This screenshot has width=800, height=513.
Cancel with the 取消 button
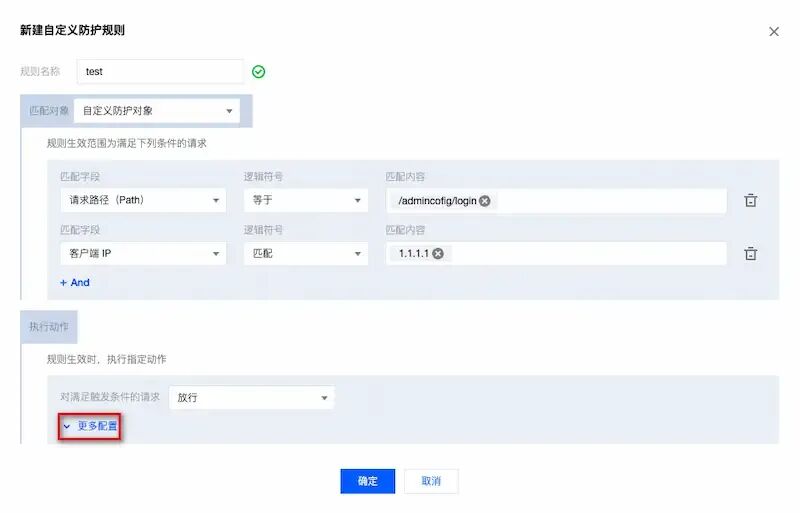click(431, 481)
